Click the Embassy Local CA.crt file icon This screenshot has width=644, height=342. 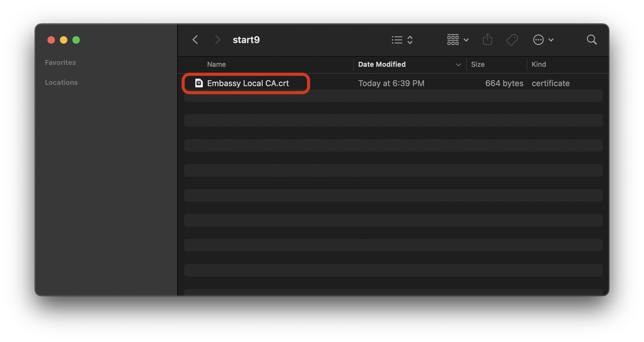[199, 83]
